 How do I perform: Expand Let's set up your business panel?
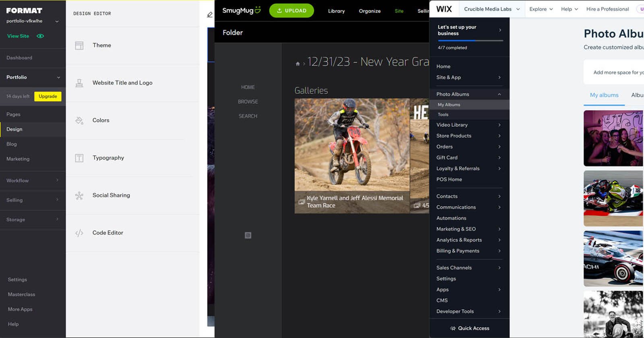[x=500, y=30]
